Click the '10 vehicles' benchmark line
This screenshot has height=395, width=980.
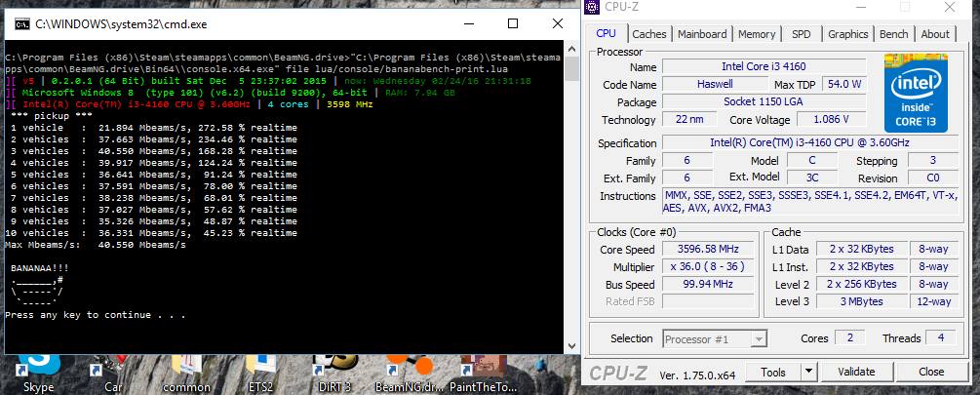[150, 233]
